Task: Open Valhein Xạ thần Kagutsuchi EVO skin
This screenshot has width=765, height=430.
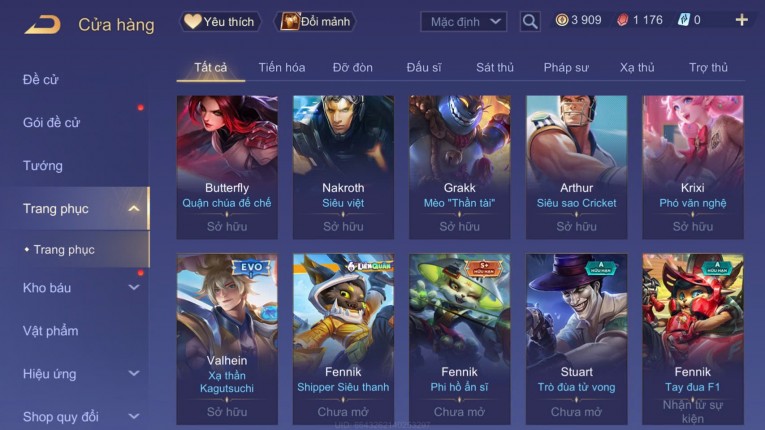Action: pyautogui.click(x=227, y=339)
